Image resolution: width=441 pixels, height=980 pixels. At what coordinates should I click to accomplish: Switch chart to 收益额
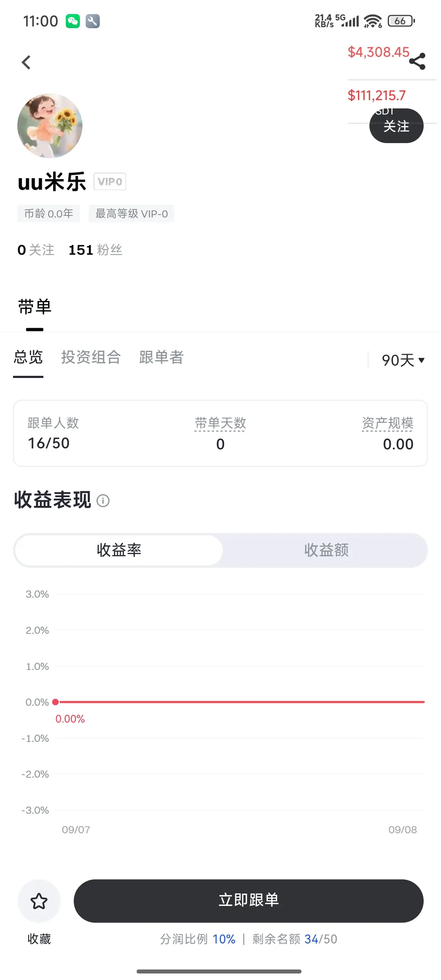tap(326, 550)
